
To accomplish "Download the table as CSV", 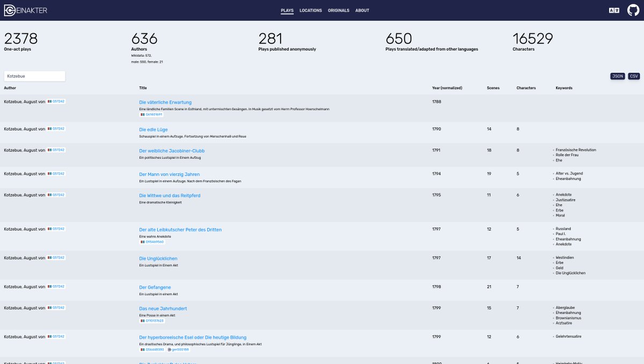I will pyautogui.click(x=634, y=76).
